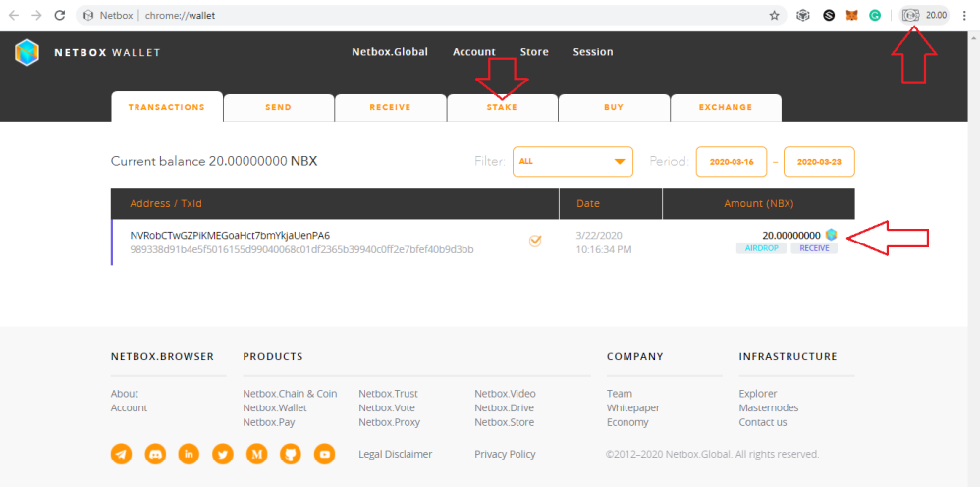980x487 pixels.
Task: Open the Telegram social icon
Action: [122, 454]
